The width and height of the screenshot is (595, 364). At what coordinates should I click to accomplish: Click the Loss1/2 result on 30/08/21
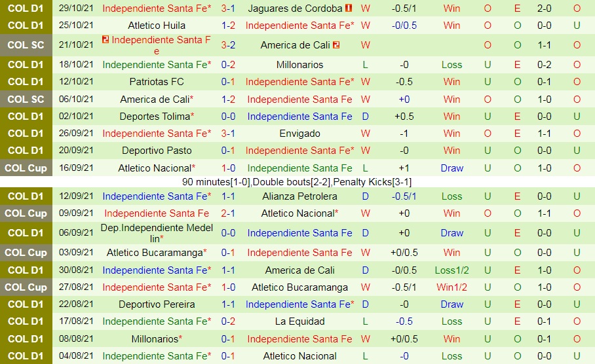(451, 270)
